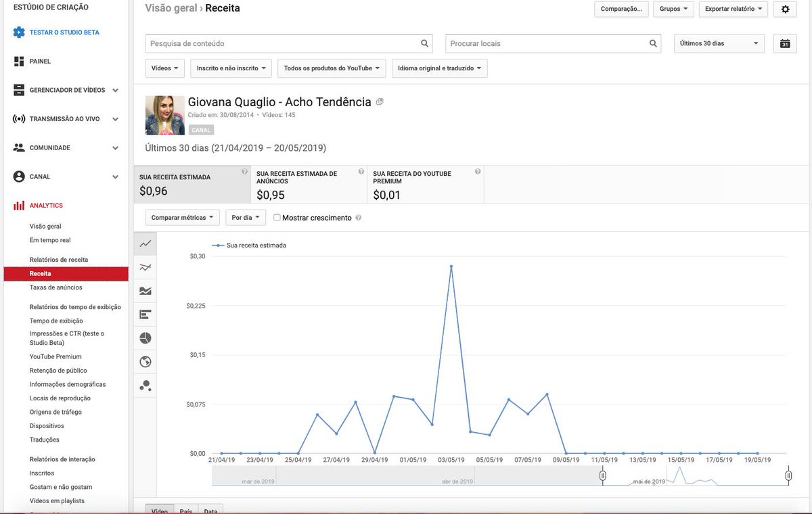Viewport: 812px width, 514px height.
Task: Open the Grupos dropdown
Action: 674,9
